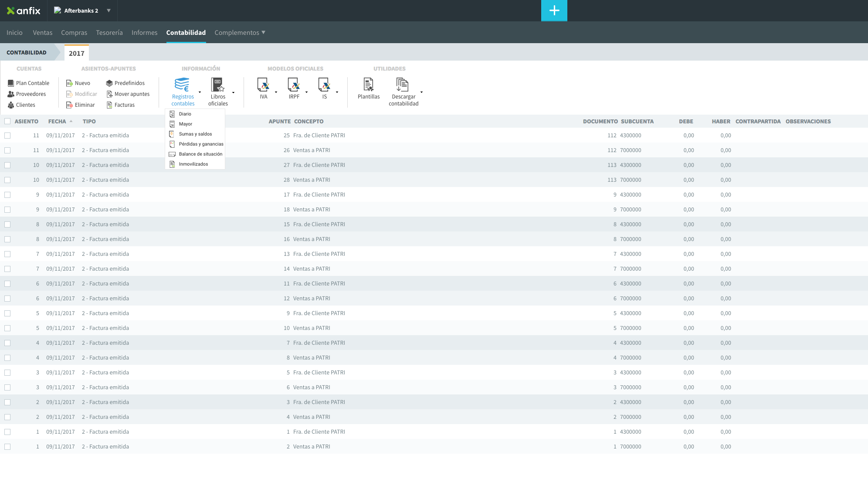
Task: Click the Eliminar asiento icon
Action: pyautogui.click(x=69, y=105)
